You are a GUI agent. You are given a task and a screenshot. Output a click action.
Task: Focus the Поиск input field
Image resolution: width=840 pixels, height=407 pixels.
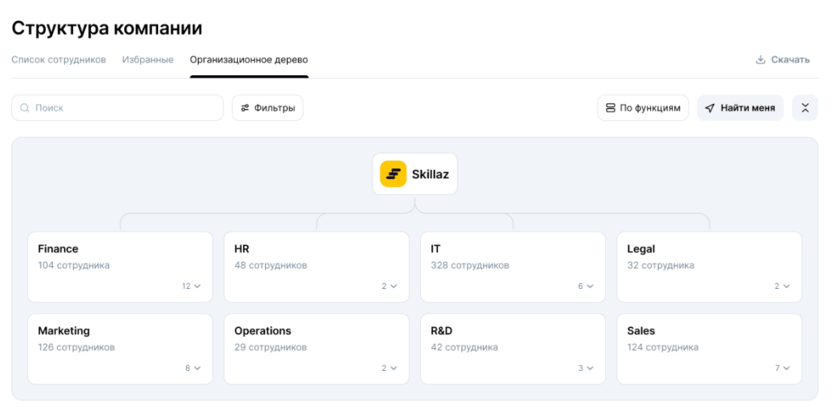(x=125, y=108)
